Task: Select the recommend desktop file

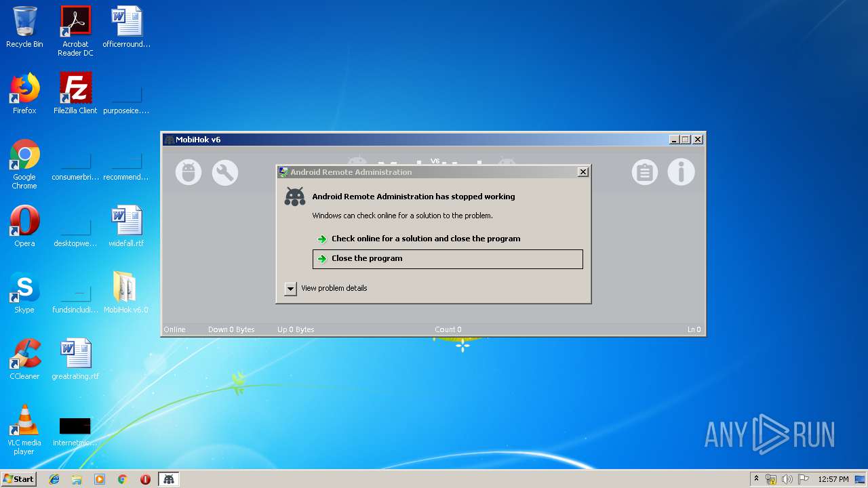Action: pos(127,164)
